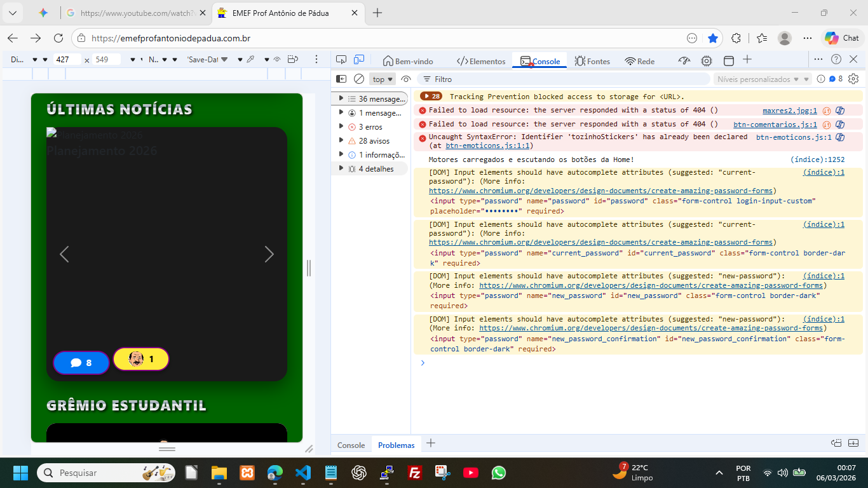Ask Copilot to explain the maxres2.jpg error
The image size is (868, 488).
point(839,110)
